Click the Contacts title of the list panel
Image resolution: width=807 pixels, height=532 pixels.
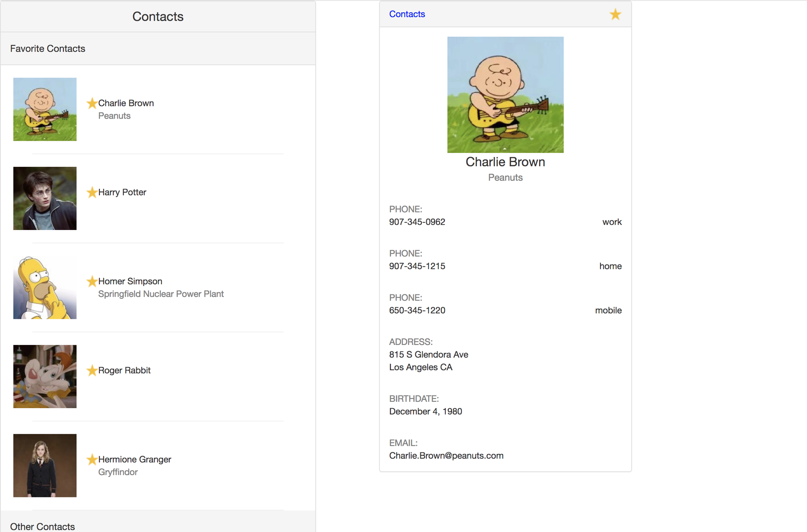158,16
